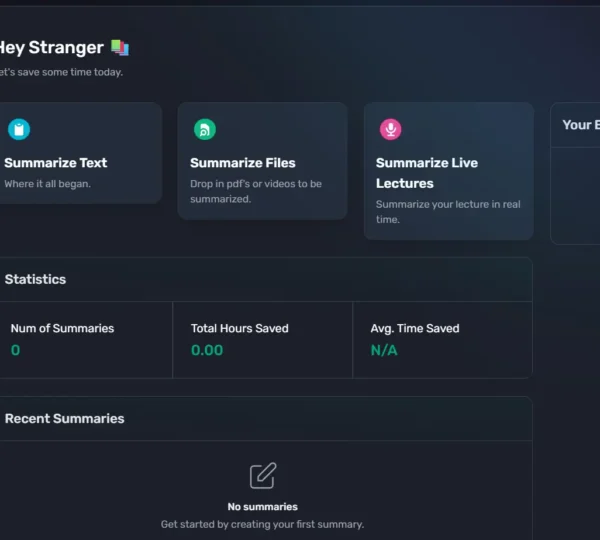Click the green file icon on Summarize Files
Screen dimensions: 600x540
pos(205,130)
